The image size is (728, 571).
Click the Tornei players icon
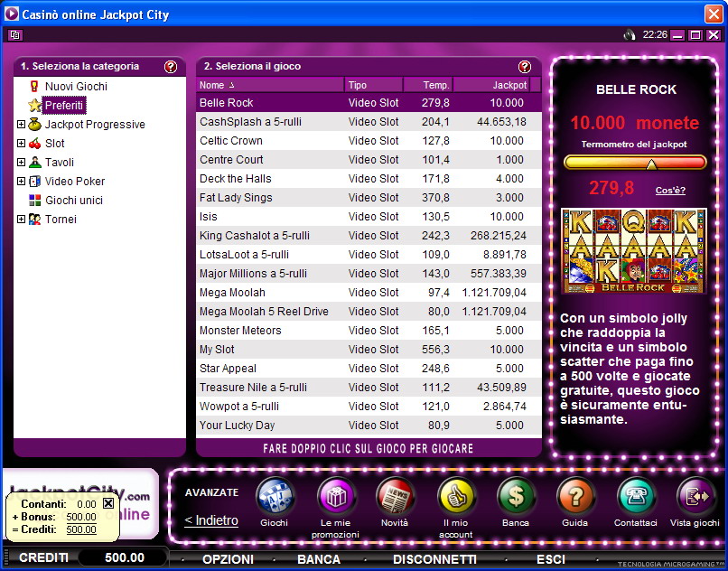[x=35, y=220]
